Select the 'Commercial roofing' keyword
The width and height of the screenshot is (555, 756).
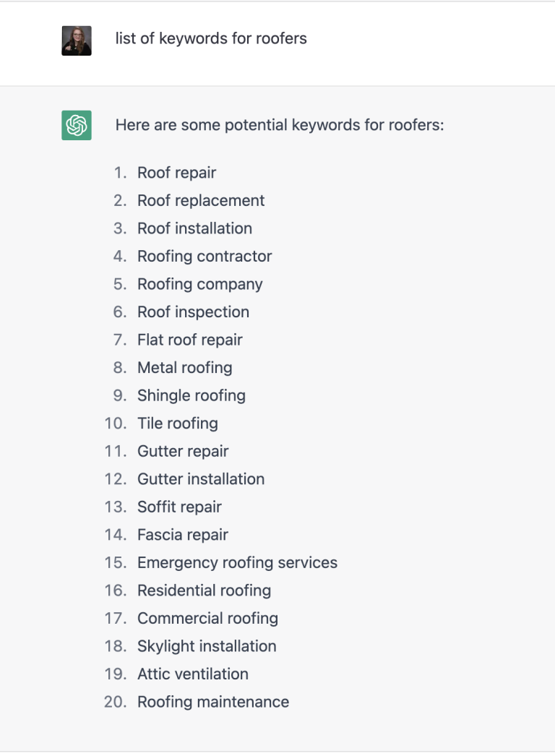207,619
